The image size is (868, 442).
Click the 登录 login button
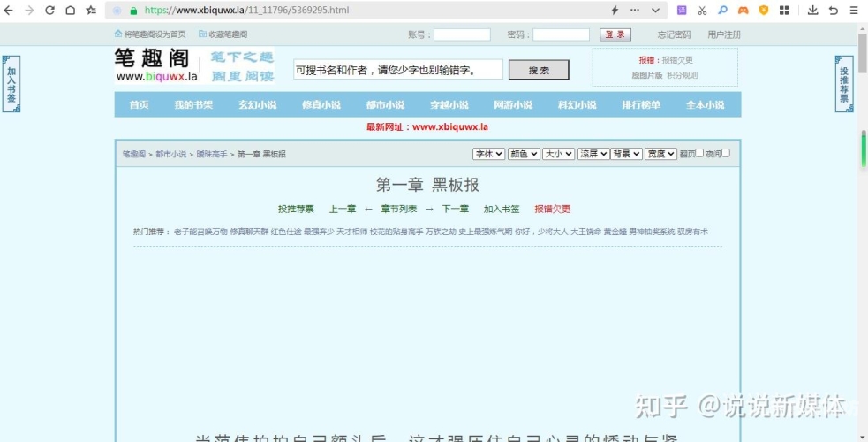point(615,34)
